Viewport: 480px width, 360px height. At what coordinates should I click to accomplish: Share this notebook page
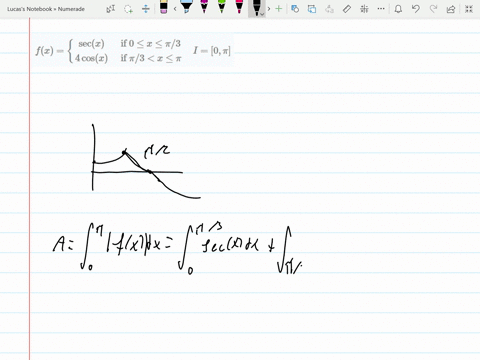pyautogui.click(x=451, y=9)
